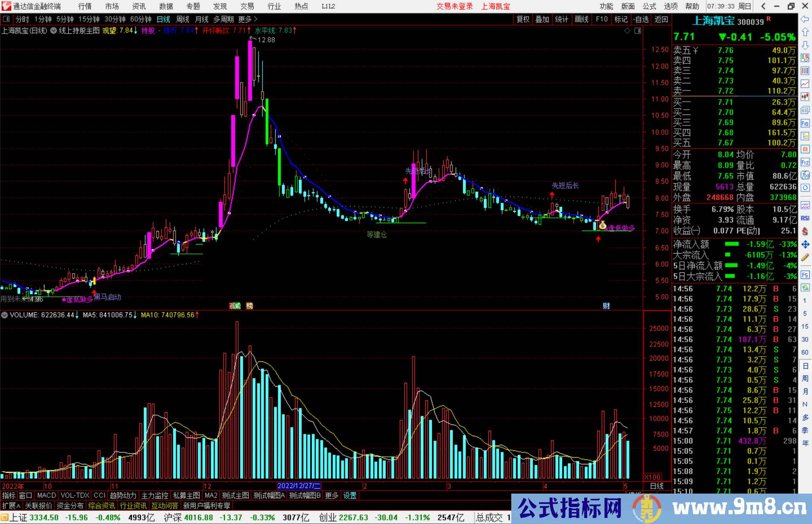Viewport: 812px width, 524px height.
Task: Open the 线上持股主图 indicator dropdown arrow
Action: pos(53,31)
